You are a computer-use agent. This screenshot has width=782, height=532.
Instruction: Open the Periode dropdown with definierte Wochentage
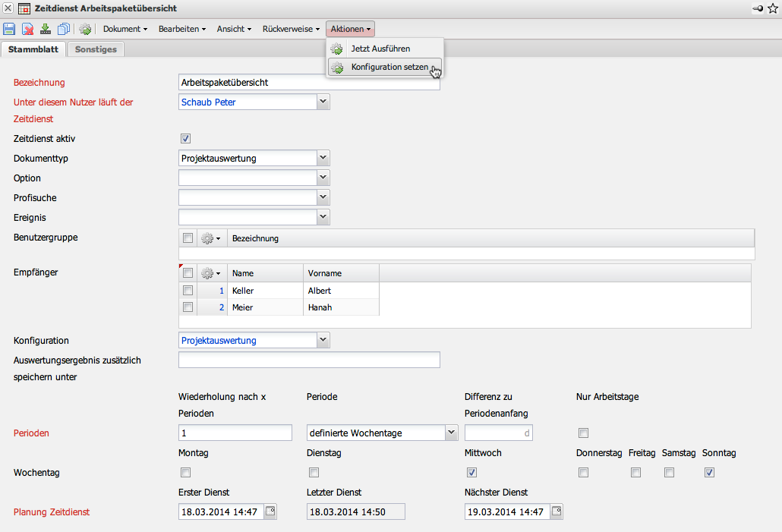click(452, 433)
